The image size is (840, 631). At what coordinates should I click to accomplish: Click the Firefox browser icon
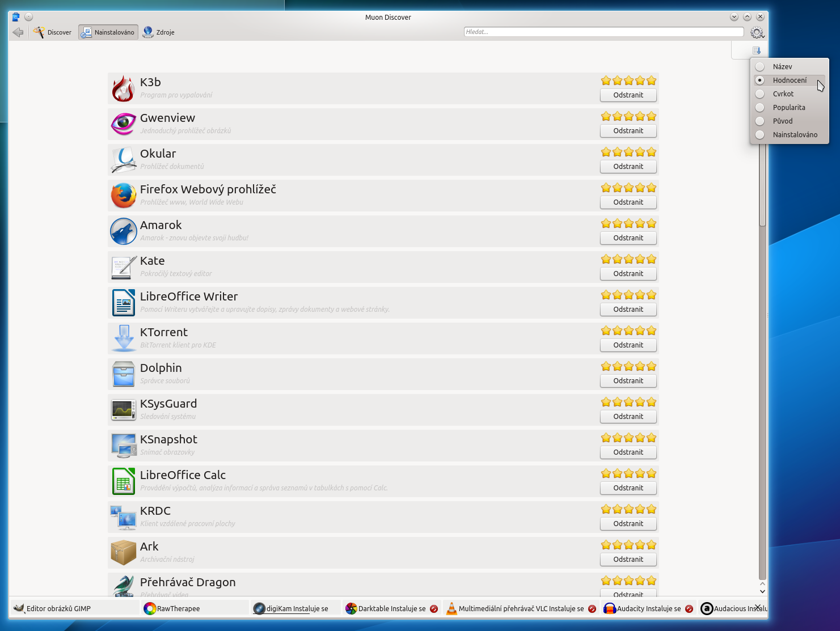coord(123,196)
